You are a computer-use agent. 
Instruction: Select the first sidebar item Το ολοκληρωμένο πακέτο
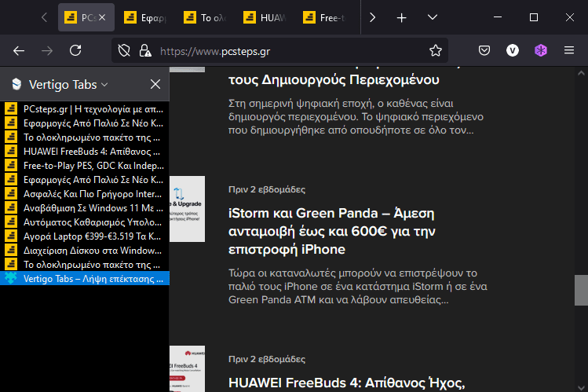[x=85, y=137]
